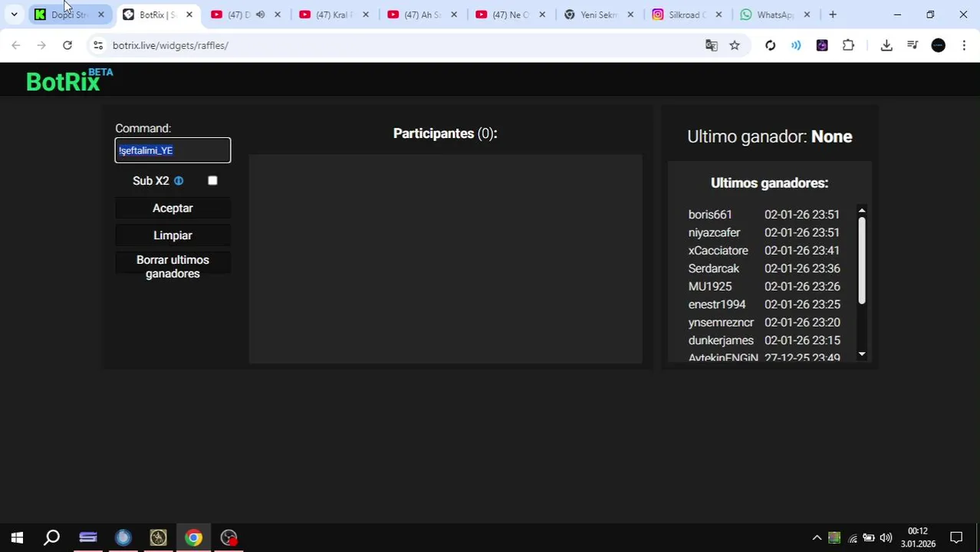Click the browser forward arrow
This screenshot has height=552, width=980.
(x=41, y=45)
